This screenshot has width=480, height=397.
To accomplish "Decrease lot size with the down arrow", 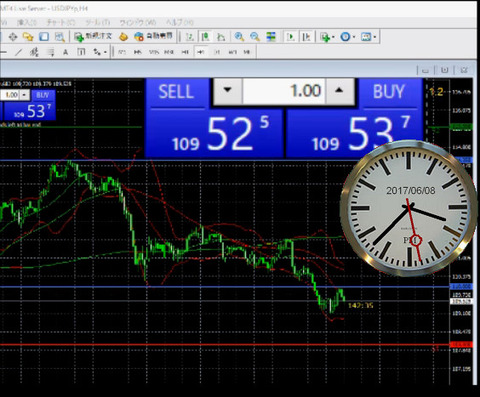I will [x=227, y=90].
